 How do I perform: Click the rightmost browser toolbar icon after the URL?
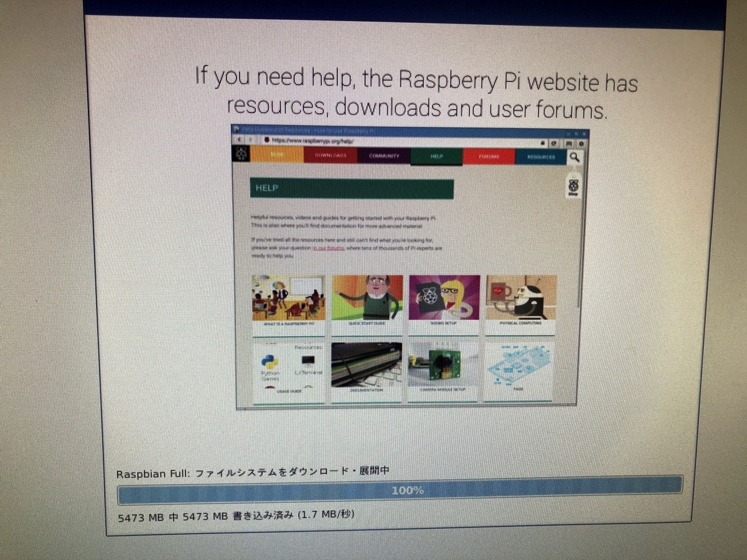tap(581, 144)
